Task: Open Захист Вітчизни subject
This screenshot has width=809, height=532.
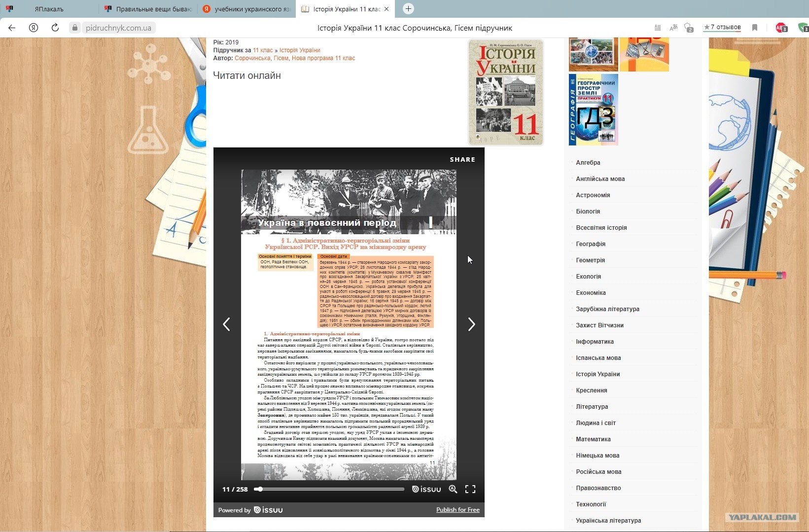Action: coord(599,325)
